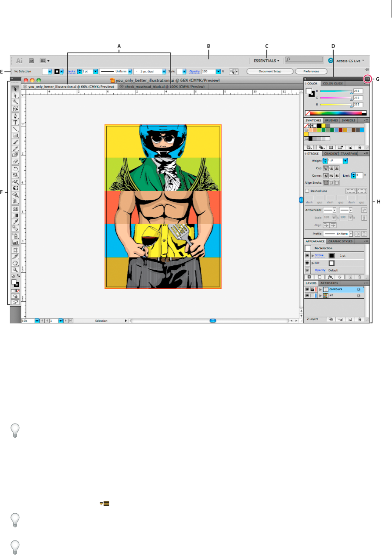This screenshot has height=555, width=392.
Task: Hide the contours layer
Action: (x=307, y=289)
